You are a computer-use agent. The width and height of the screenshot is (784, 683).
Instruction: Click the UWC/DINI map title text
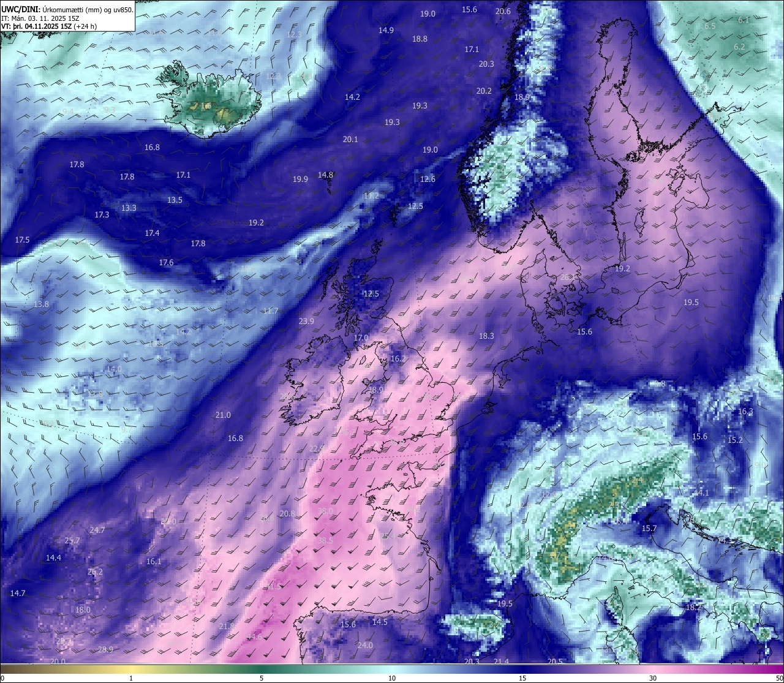point(67,9)
